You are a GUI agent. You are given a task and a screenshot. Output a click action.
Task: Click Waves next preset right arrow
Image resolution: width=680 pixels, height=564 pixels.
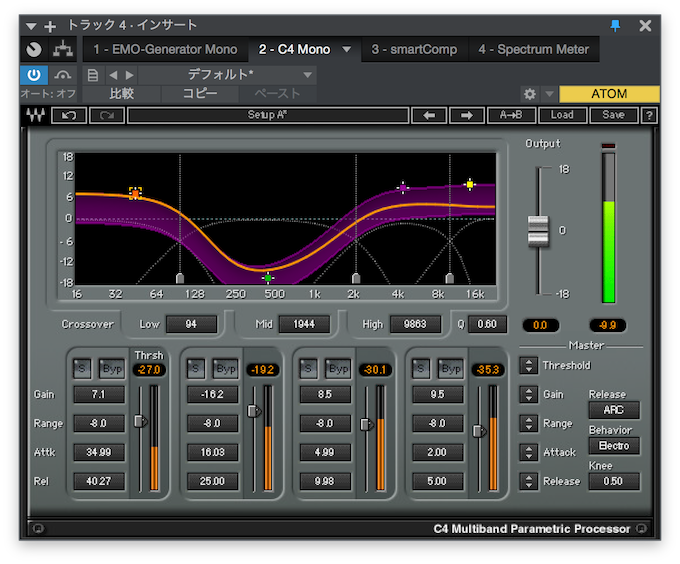467,115
